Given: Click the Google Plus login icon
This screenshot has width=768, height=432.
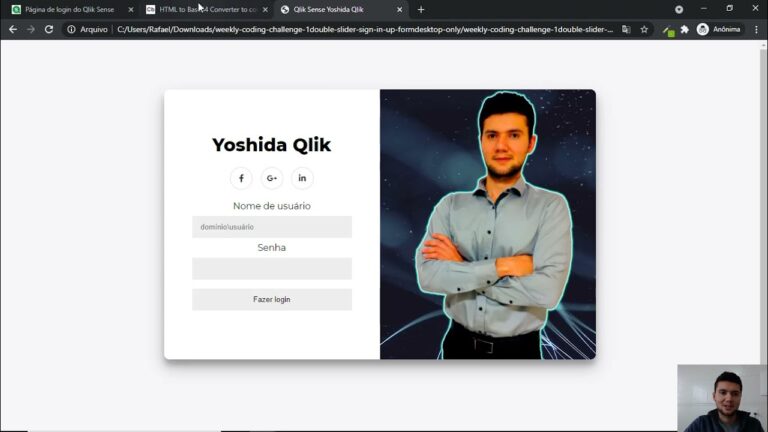Looking at the screenshot, I should point(272,178).
